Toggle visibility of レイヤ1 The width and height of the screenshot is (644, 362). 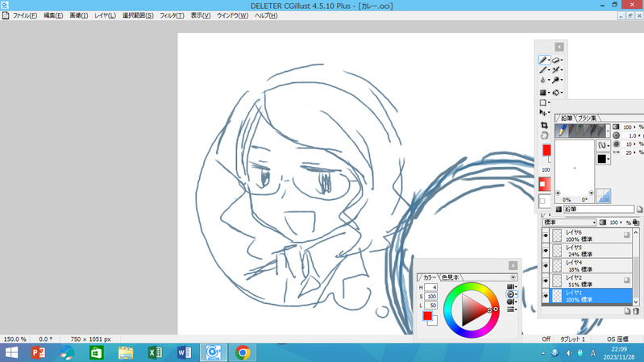(x=546, y=296)
